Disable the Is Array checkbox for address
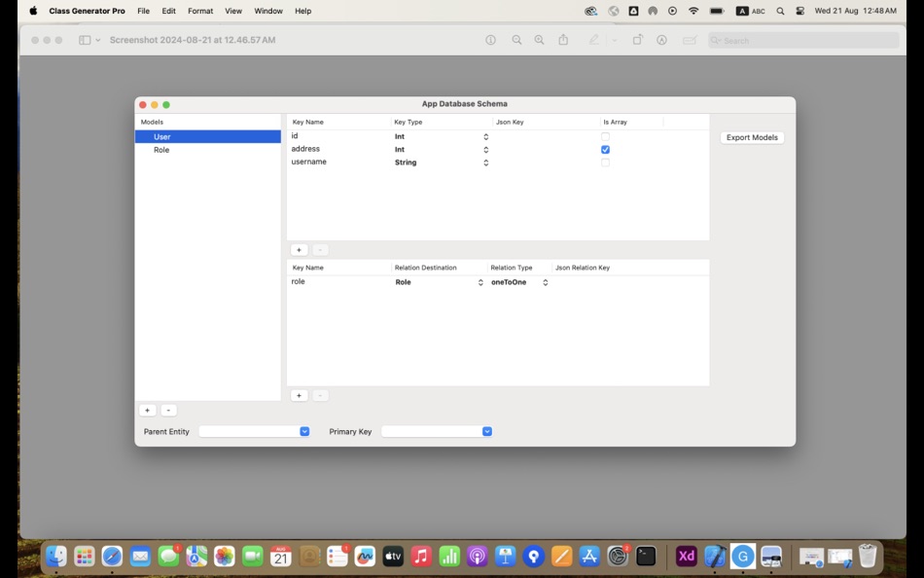The image size is (924, 578). (x=605, y=149)
